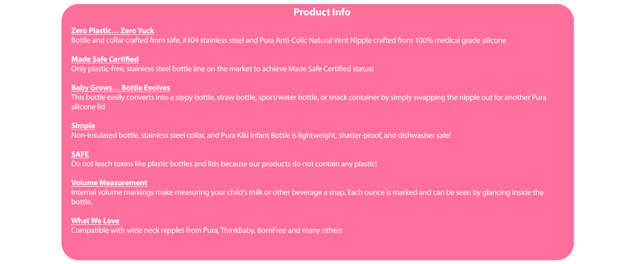The width and height of the screenshot is (644, 264).
Task: Select the Volume Measurement heading
Action: point(109,183)
